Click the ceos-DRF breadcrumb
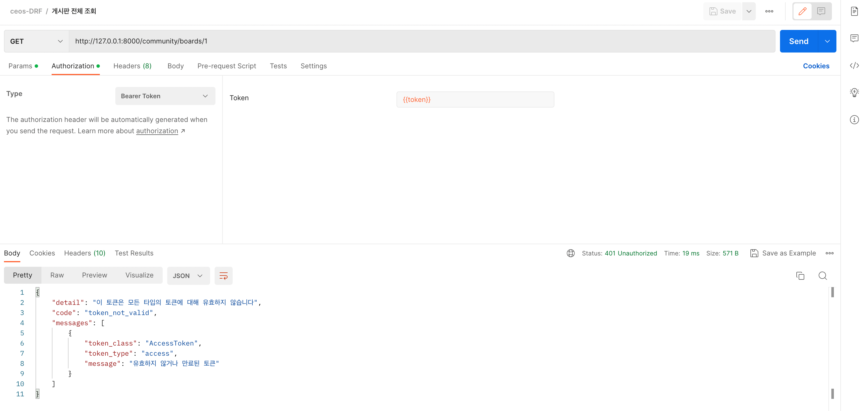Screen dimensions: 868x411 pos(26,11)
